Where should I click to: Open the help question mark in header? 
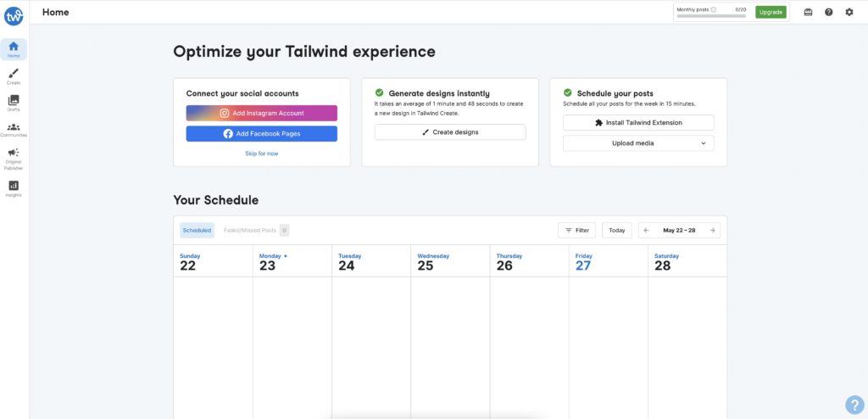[829, 12]
